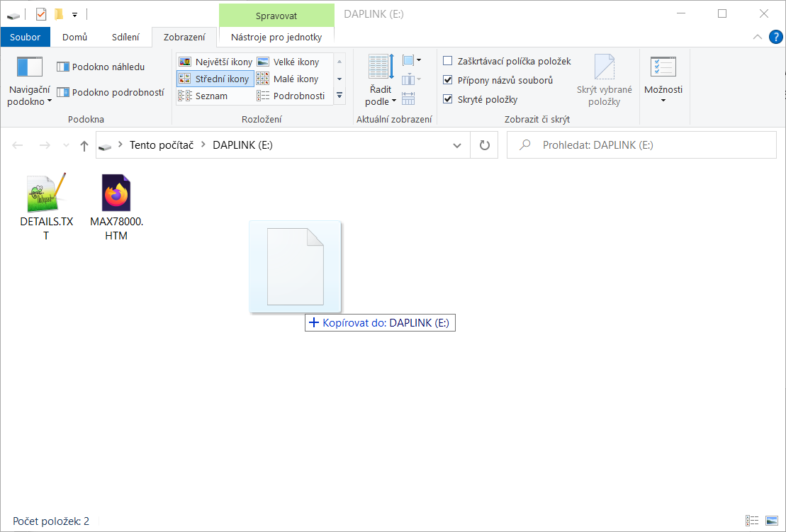Open the Help question mark icon
786x532 pixels.
775,37
